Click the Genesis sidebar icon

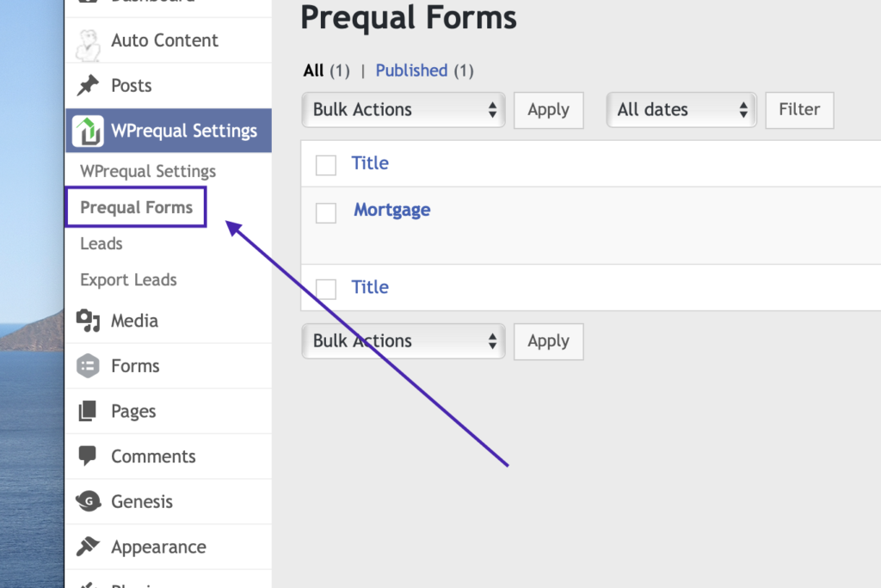click(89, 501)
